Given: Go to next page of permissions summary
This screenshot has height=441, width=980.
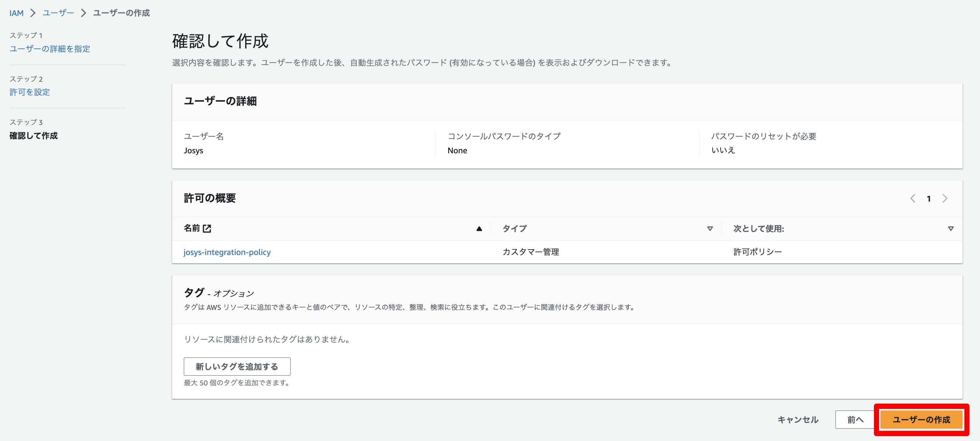Looking at the screenshot, I should pyautogui.click(x=945, y=199).
